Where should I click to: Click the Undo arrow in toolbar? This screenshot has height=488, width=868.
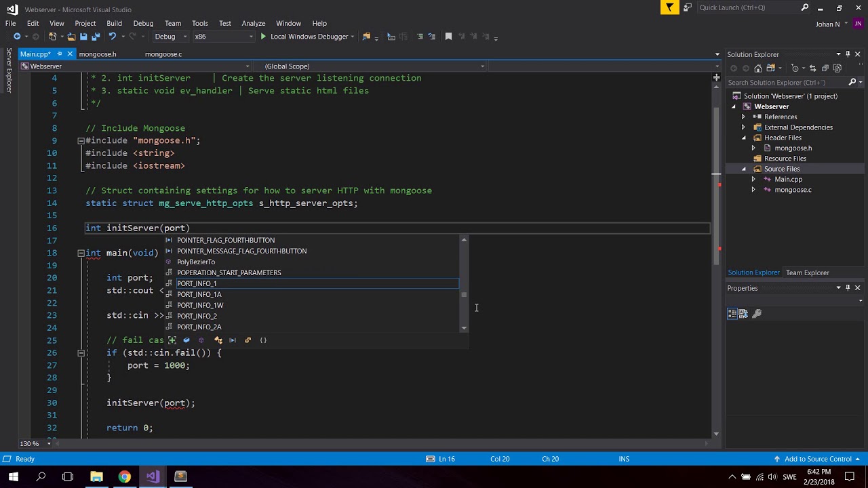(x=113, y=37)
